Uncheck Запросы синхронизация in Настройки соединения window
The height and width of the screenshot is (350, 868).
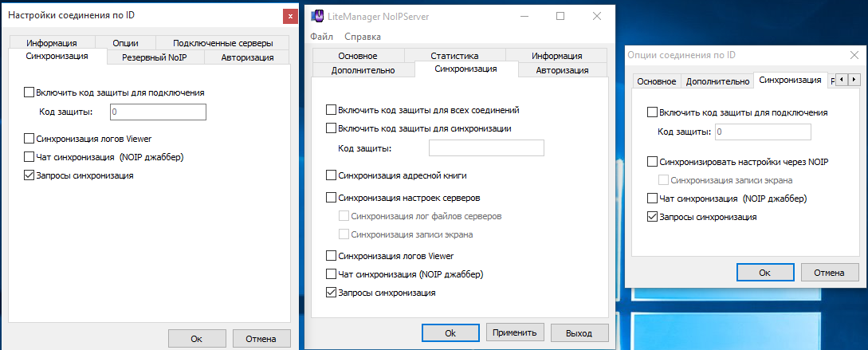click(29, 175)
